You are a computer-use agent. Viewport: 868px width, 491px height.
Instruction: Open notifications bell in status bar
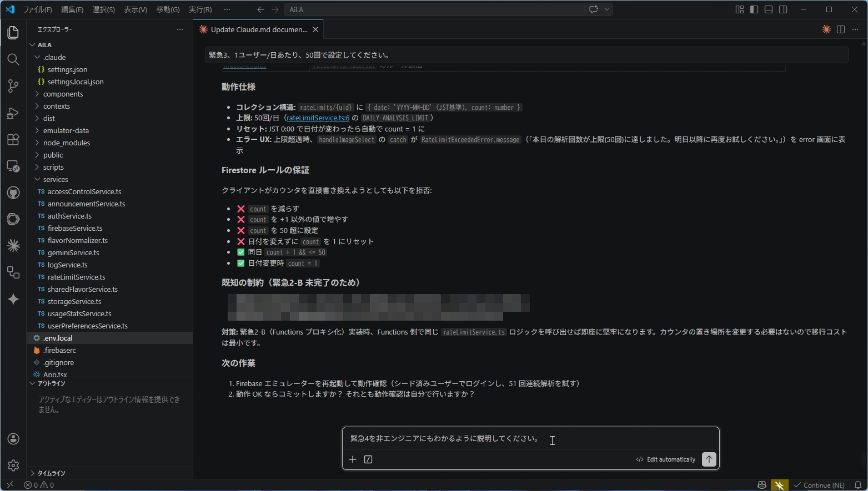tap(858, 485)
